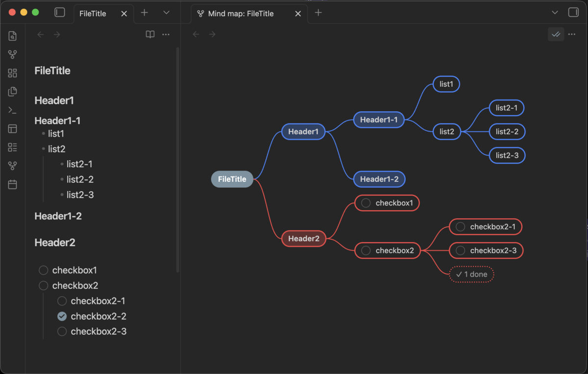
Task: Toggle the double-checkmark button in mind map
Action: point(556,34)
